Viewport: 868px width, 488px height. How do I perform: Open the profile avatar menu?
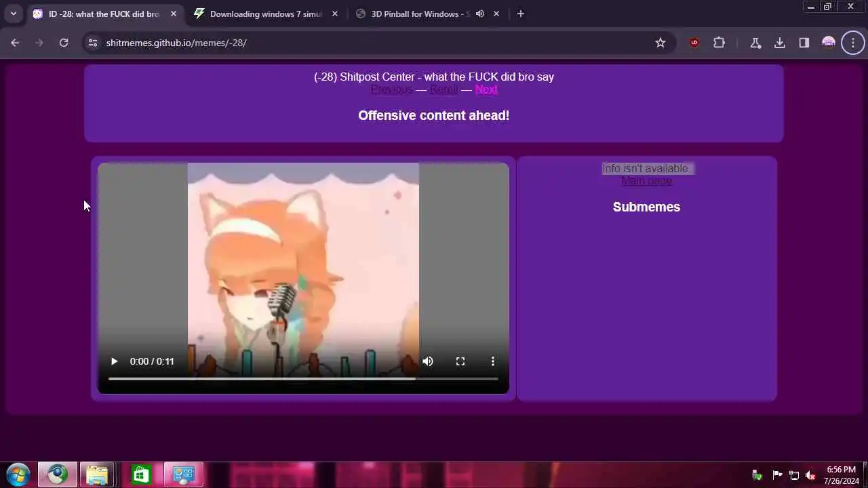(829, 43)
